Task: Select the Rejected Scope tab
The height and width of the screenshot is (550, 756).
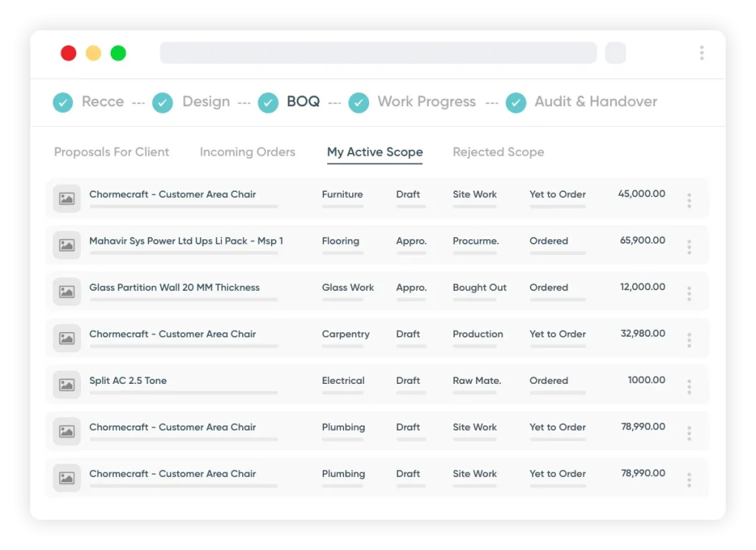Action: click(498, 152)
